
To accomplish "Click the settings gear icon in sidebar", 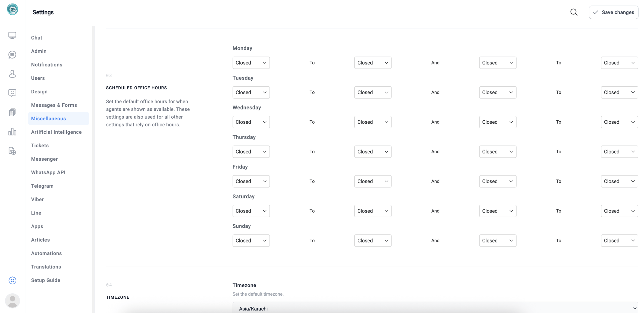I will 12,280.
